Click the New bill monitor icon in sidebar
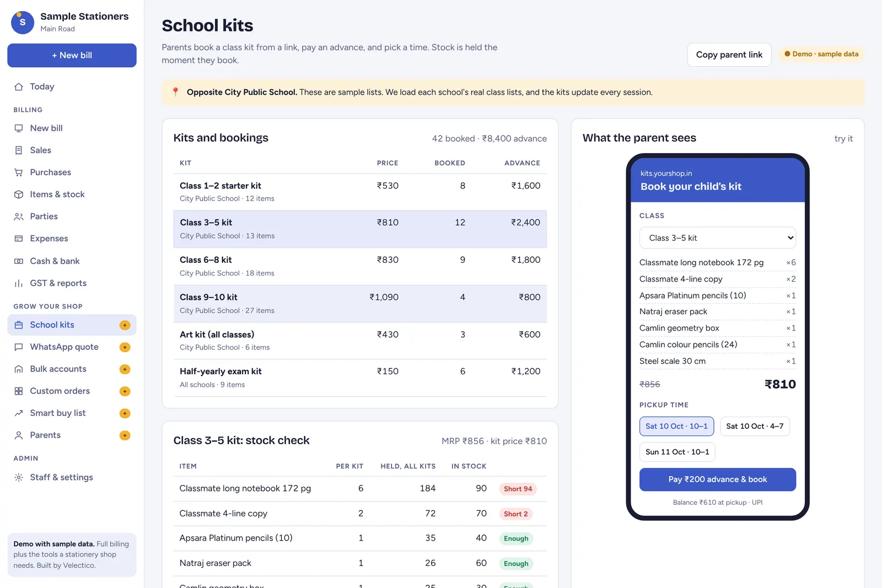The width and height of the screenshot is (882, 588). point(19,128)
